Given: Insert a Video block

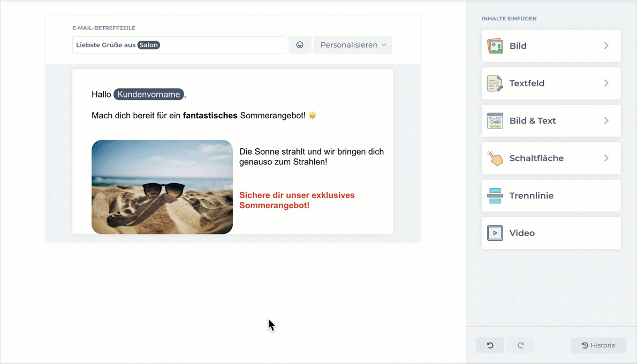Looking at the screenshot, I should (x=551, y=233).
